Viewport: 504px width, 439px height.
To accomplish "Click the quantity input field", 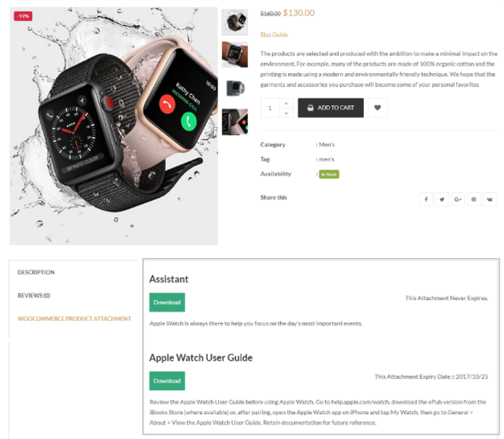I will 270,108.
